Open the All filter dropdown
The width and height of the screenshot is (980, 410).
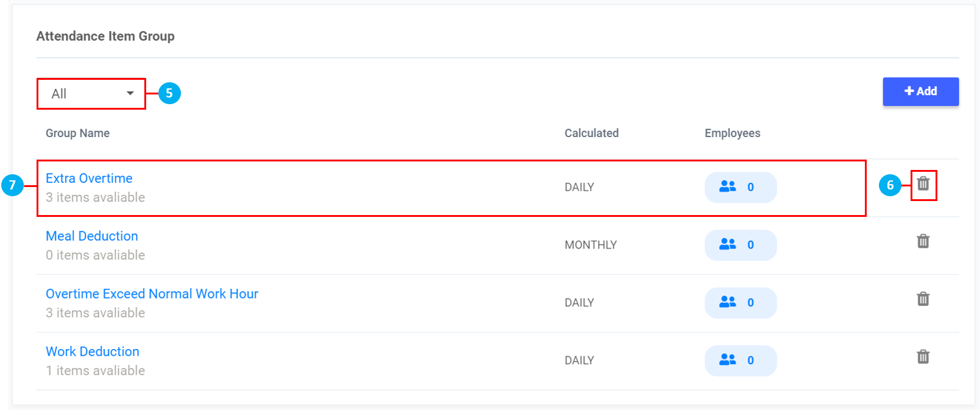(x=91, y=94)
